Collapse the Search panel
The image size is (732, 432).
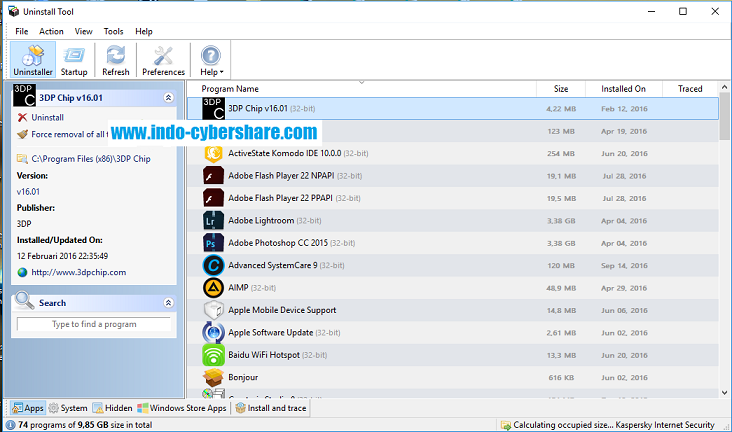[x=169, y=303]
